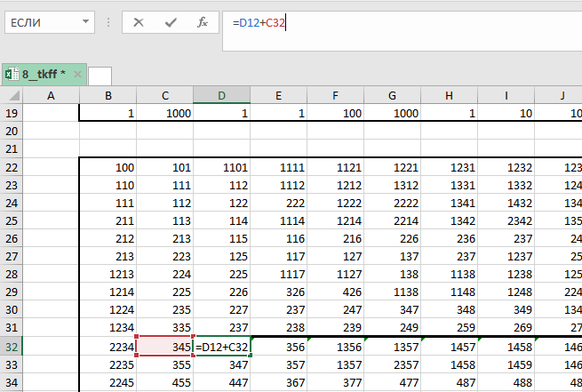Viewport: 582px width, 392px height.
Task: Click cell C32 containing 345
Action: coord(164,347)
